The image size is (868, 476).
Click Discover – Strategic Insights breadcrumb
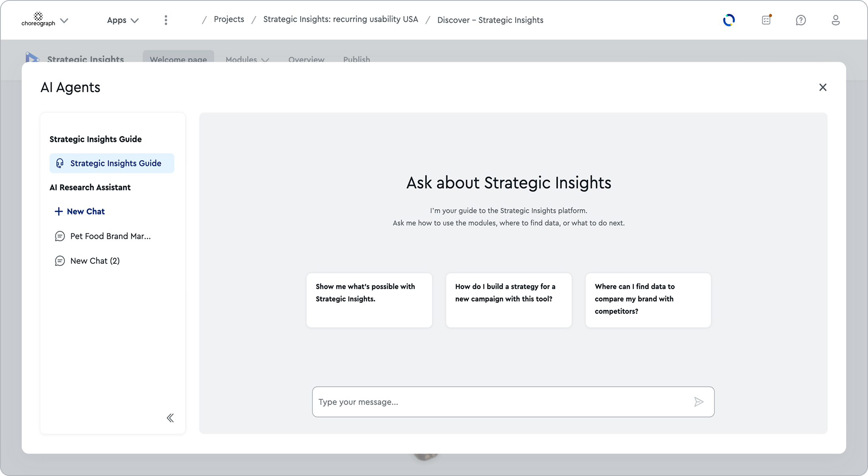point(490,20)
